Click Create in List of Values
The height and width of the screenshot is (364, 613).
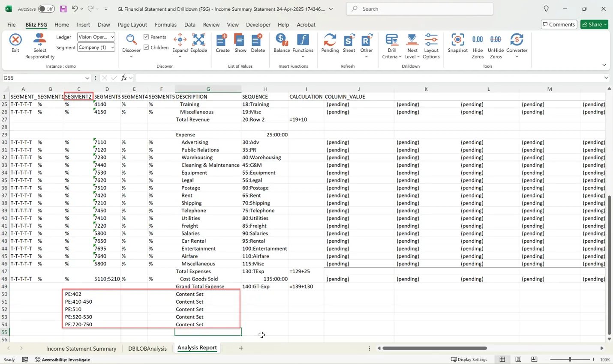pos(222,43)
